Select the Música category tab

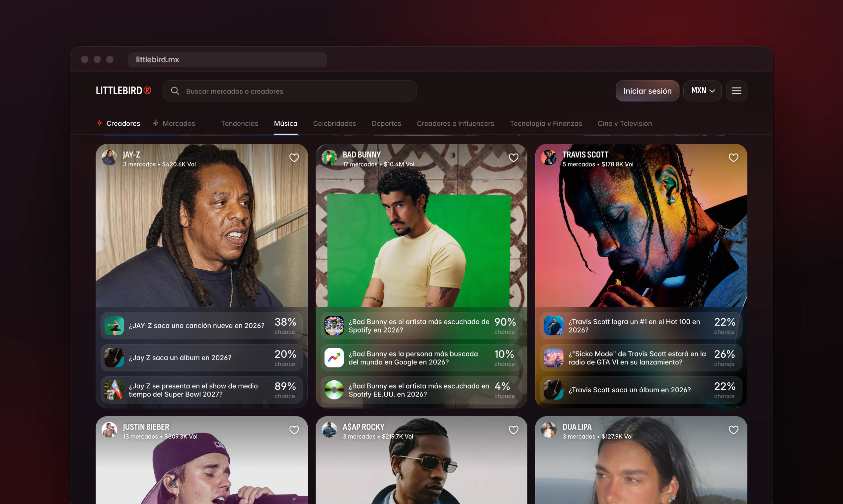(285, 124)
